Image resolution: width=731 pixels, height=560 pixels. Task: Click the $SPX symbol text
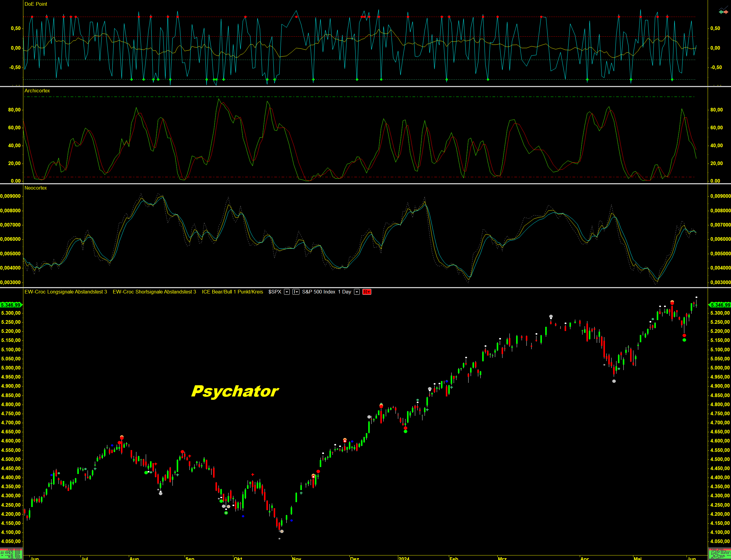click(275, 292)
